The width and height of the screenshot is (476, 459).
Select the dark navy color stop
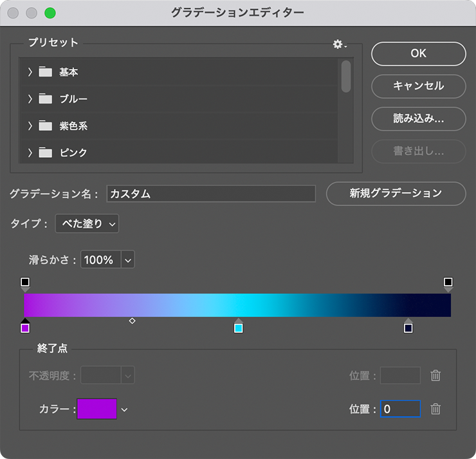tap(408, 328)
